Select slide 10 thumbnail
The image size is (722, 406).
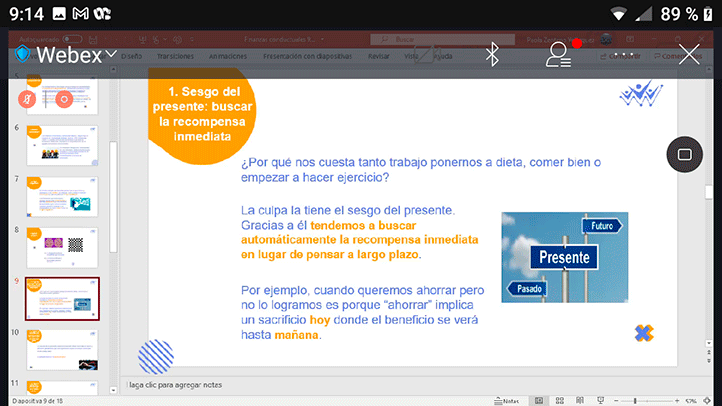62,346
